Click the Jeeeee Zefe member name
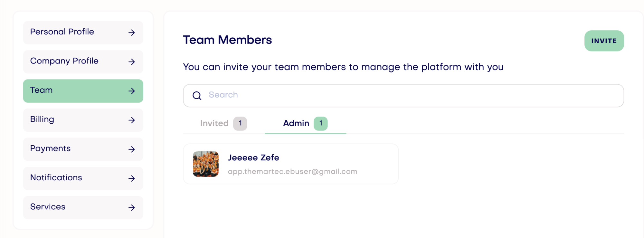 [x=253, y=157]
